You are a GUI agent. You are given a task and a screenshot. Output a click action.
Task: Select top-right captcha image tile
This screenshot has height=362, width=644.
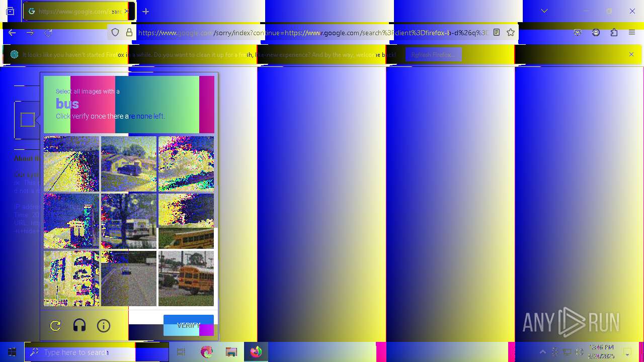pyautogui.click(x=186, y=164)
